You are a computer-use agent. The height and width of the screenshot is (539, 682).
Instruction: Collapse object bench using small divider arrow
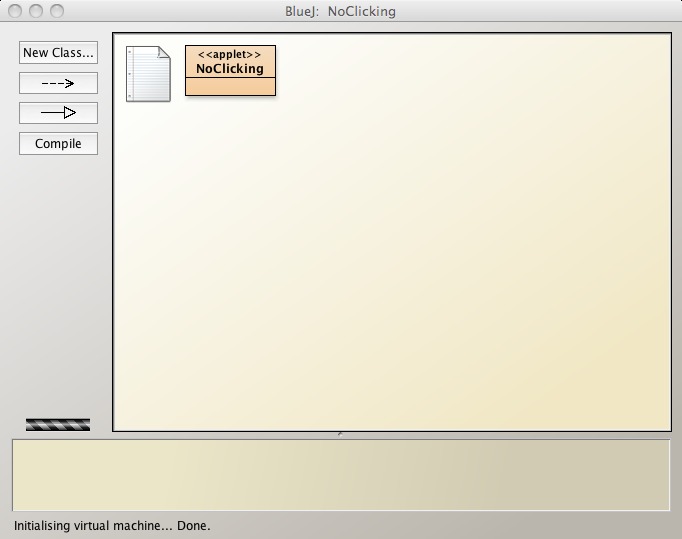click(340, 434)
